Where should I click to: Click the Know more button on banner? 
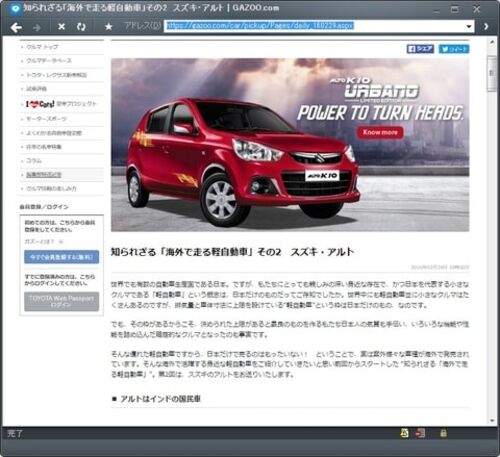380,132
